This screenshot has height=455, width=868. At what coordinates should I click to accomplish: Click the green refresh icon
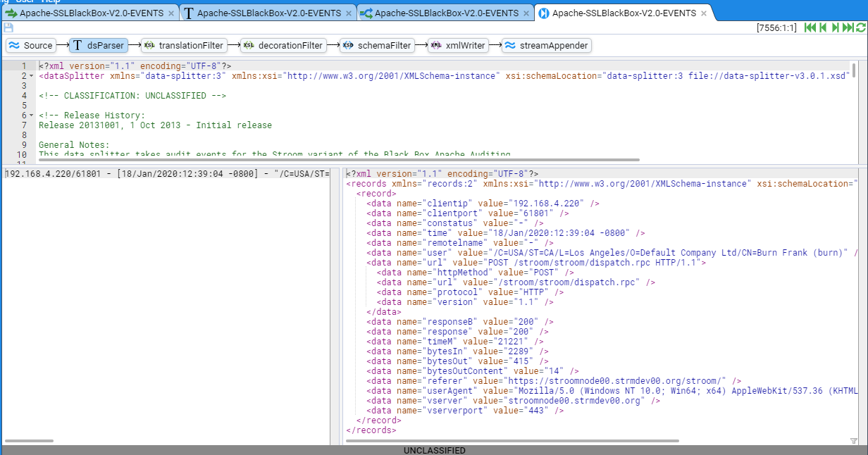tap(860, 27)
